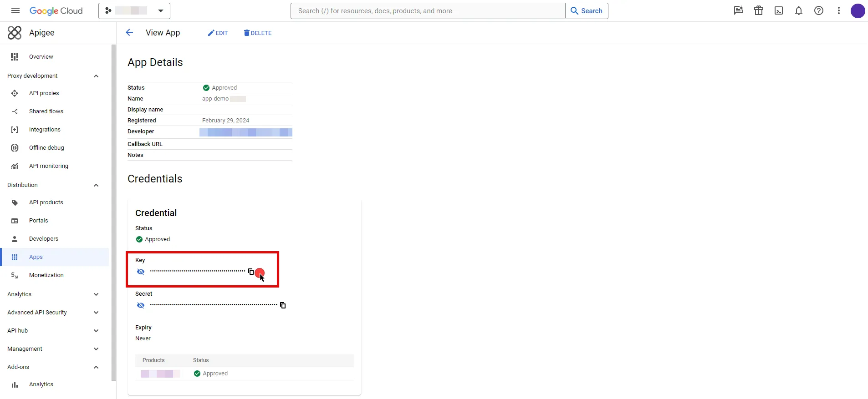Expand the API hub section

coord(96,331)
